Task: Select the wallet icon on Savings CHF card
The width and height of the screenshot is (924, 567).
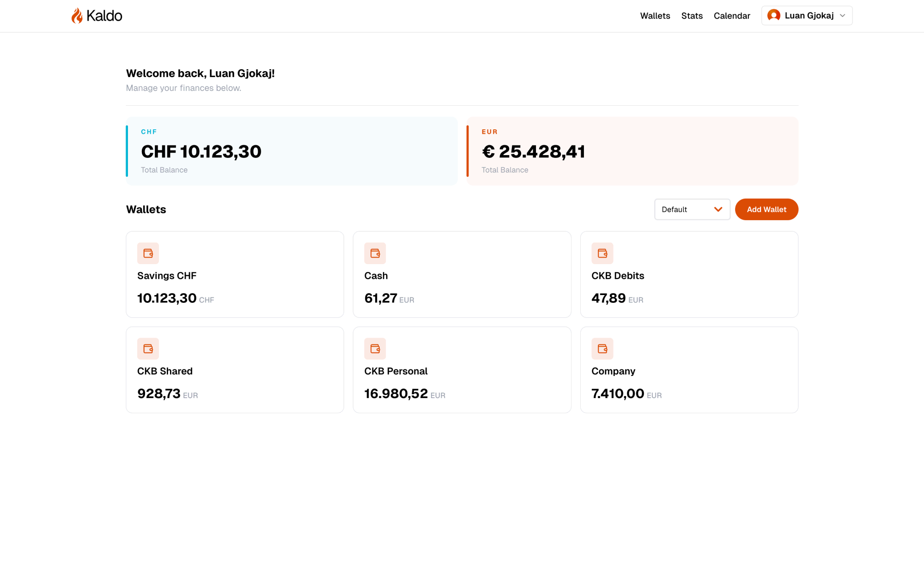Action: point(148,253)
